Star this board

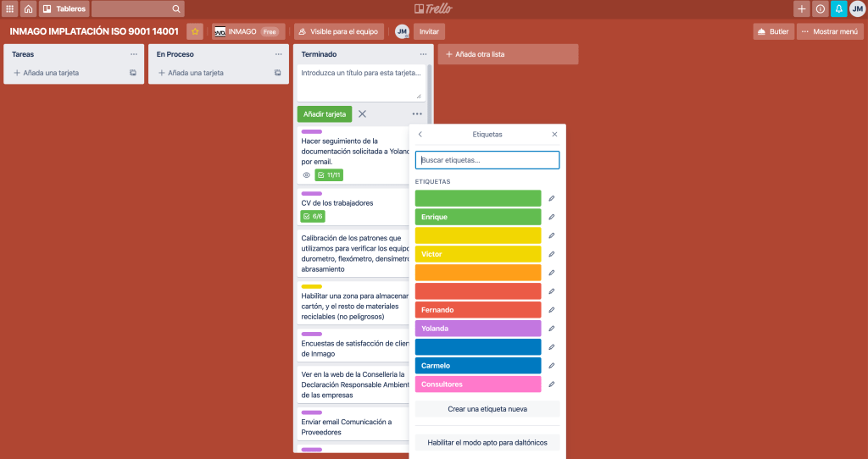tap(195, 31)
